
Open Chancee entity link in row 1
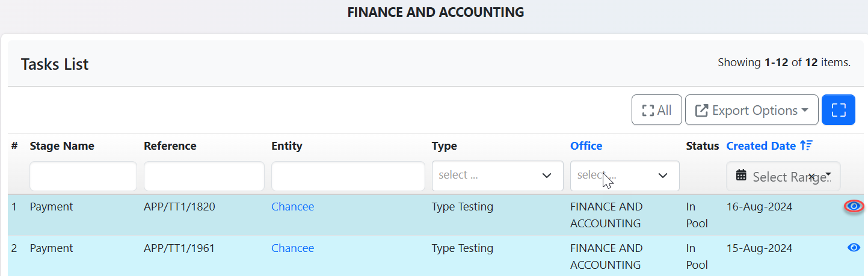click(292, 206)
